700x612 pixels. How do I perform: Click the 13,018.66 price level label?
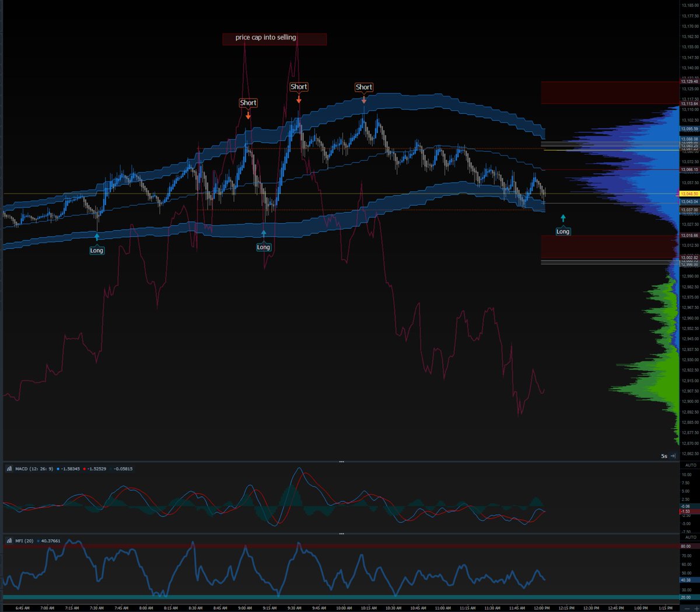689,235
